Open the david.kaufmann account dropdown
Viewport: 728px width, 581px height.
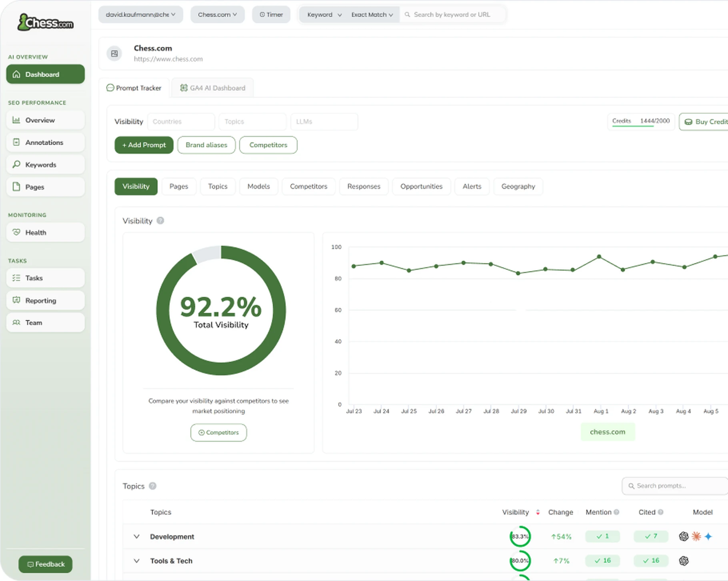(140, 14)
